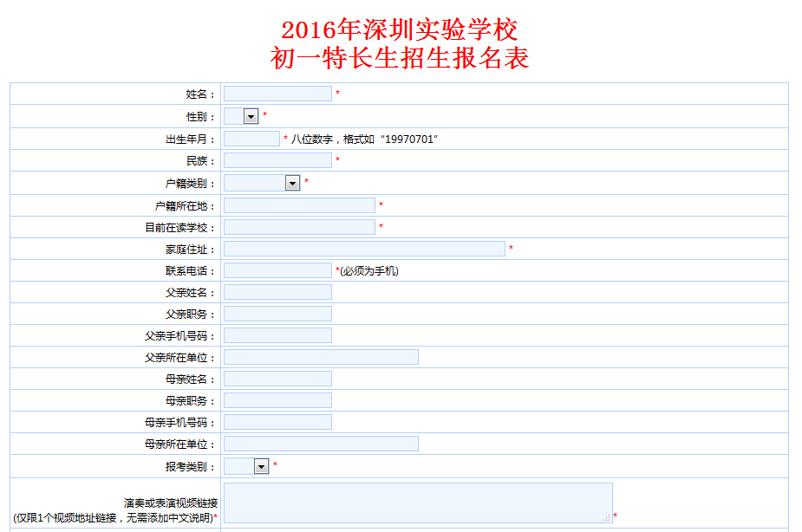This screenshot has height=532, width=802.
Task: Click the 家庭住址 address field
Action: click(364, 249)
